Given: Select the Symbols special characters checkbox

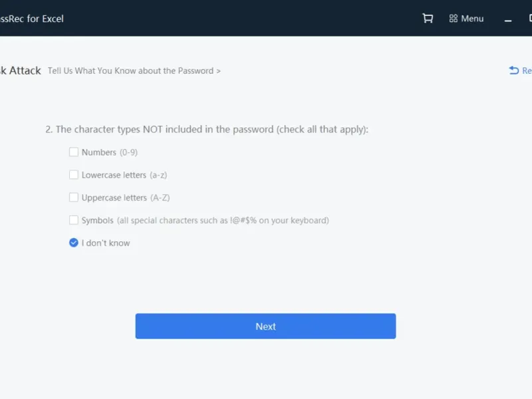Looking at the screenshot, I should 74,220.
